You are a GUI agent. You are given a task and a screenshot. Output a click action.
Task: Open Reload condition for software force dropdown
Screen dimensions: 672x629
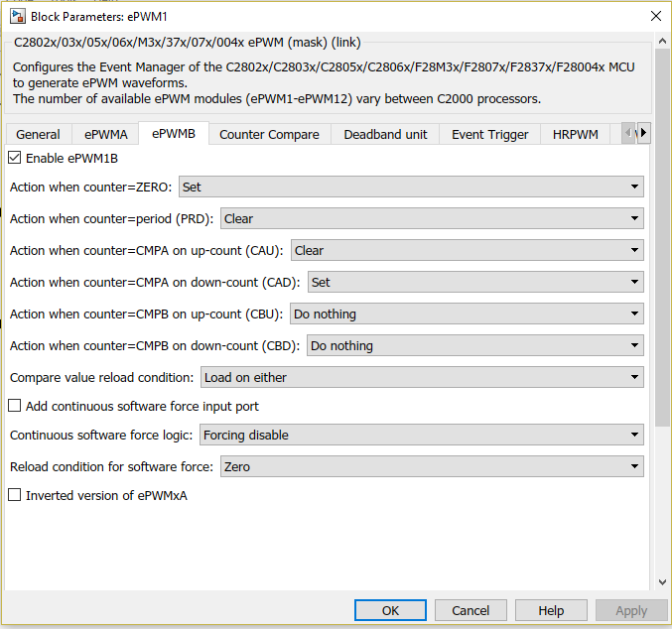tap(432, 466)
